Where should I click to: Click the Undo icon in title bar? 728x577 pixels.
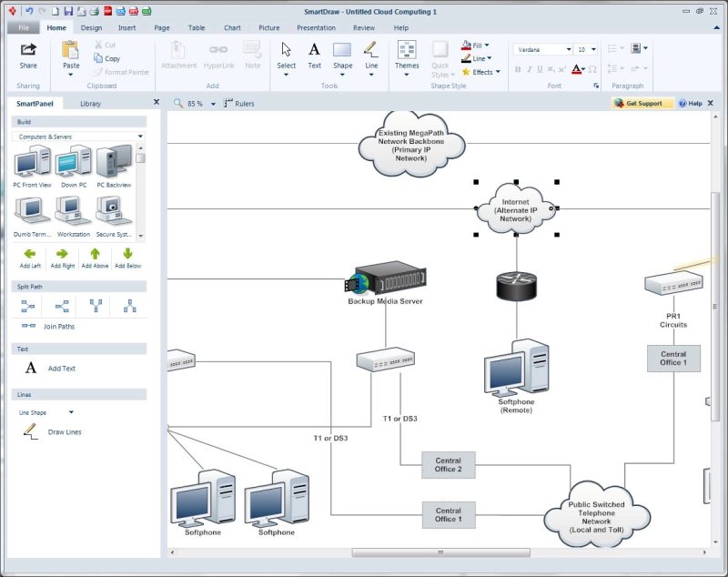29,11
